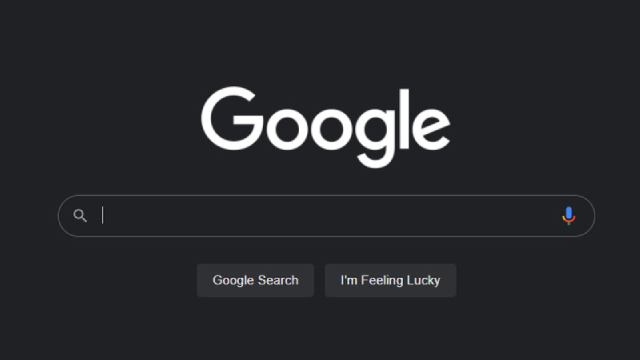Viewport: 640px width, 360px height.
Task: Click the empty middle of search bar
Action: tap(327, 216)
